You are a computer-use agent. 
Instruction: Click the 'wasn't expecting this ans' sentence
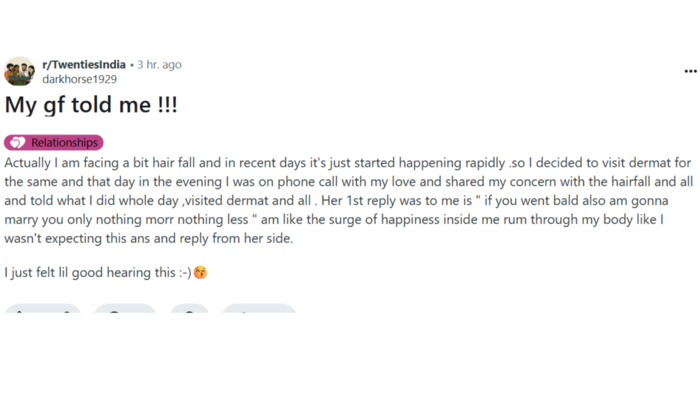coord(149,238)
